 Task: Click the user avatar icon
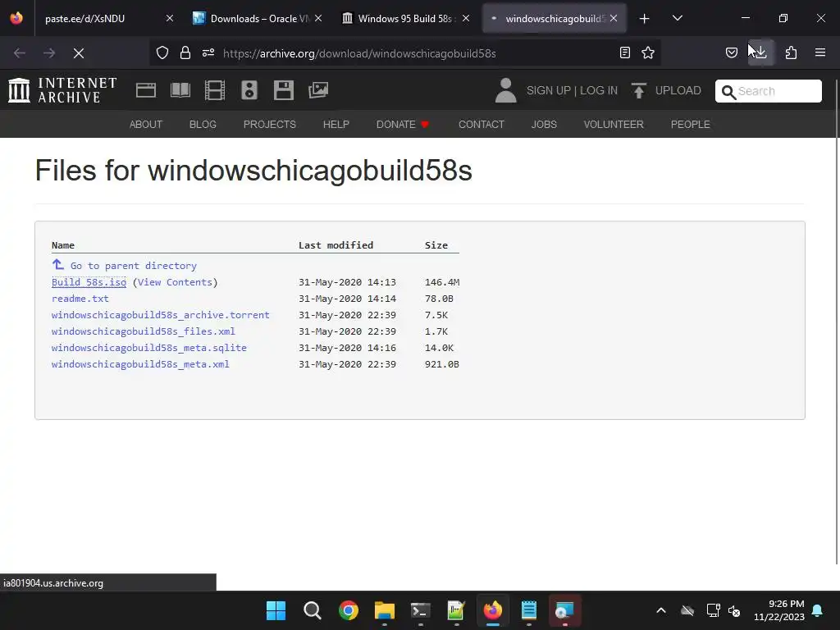point(505,90)
